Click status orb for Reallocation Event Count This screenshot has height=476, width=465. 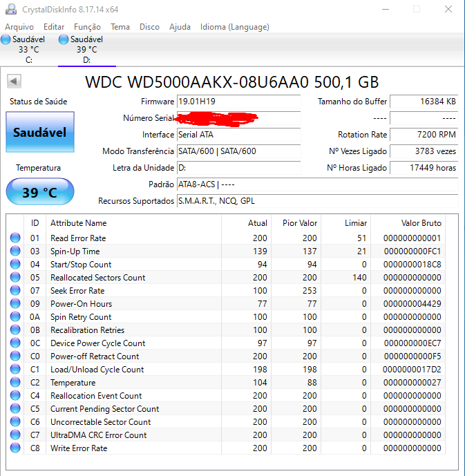click(15, 395)
